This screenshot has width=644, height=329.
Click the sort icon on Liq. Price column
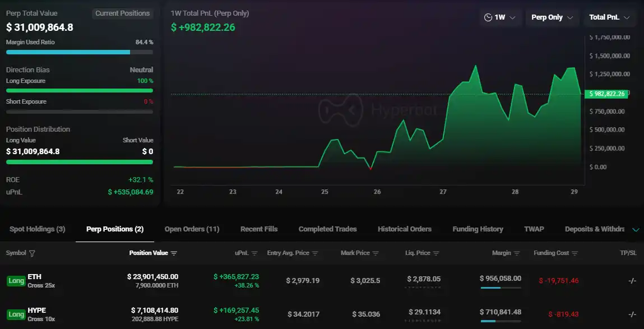[x=437, y=253]
